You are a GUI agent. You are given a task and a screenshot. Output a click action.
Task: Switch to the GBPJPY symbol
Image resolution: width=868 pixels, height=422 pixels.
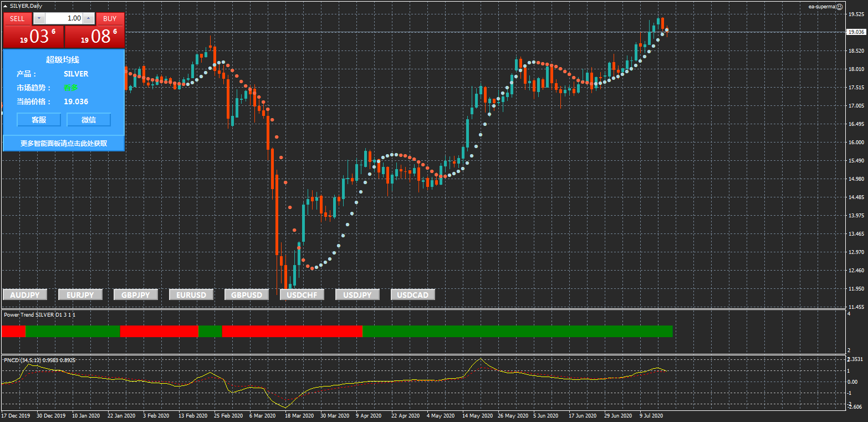click(x=136, y=295)
